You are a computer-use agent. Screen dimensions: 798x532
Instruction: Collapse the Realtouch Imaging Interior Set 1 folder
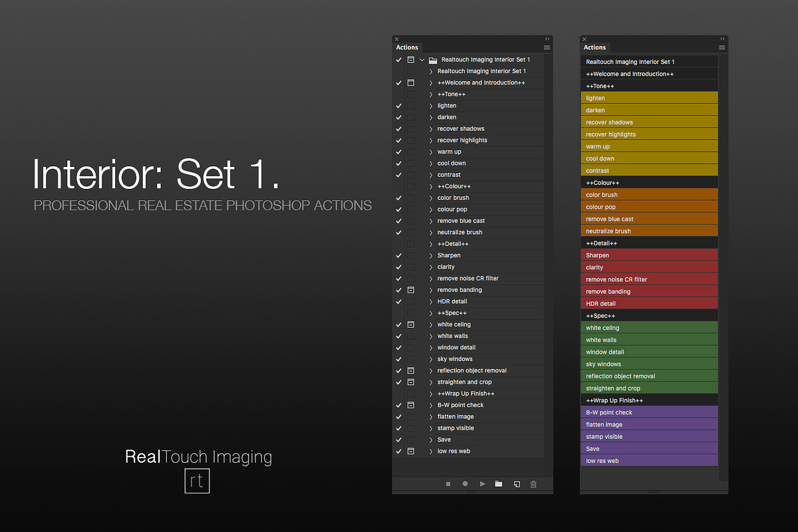click(x=422, y=60)
